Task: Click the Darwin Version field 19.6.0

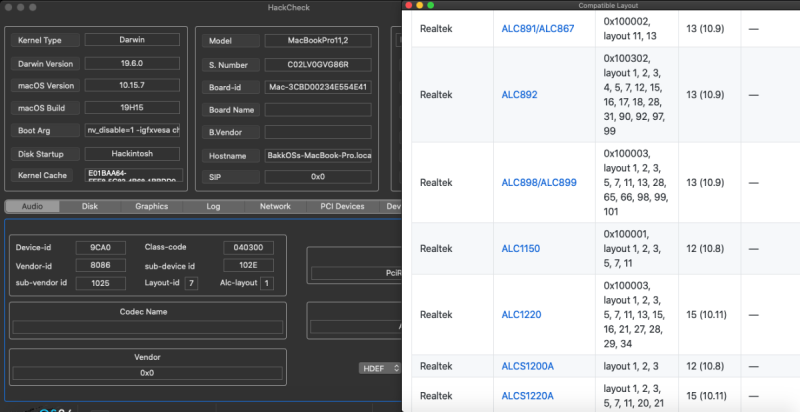Action: pyautogui.click(x=132, y=63)
